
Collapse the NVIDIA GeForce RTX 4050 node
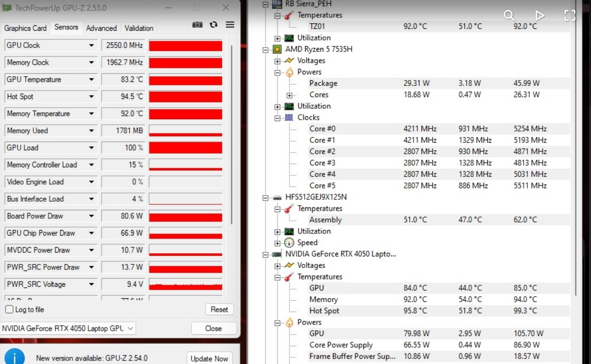265,255
